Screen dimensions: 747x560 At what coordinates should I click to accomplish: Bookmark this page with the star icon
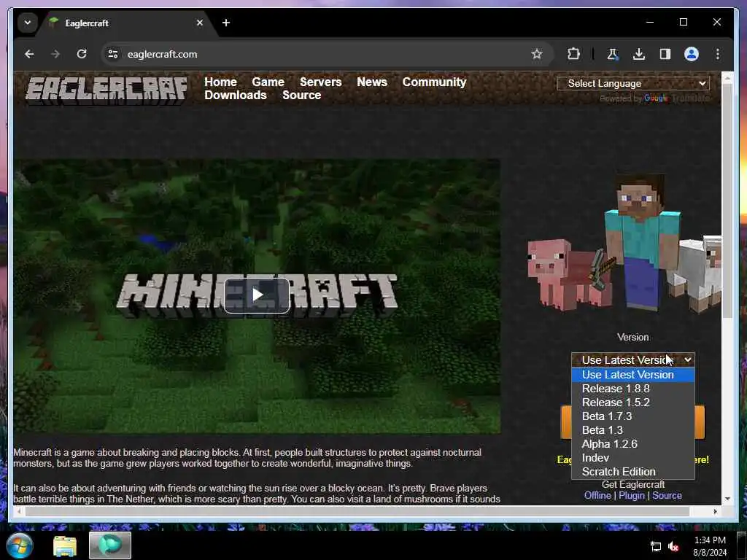[537, 54]
